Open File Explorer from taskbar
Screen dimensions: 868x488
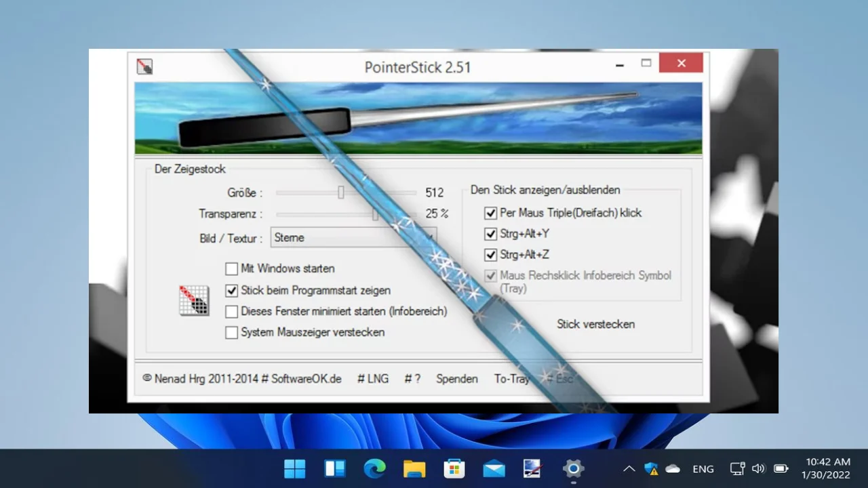[x=414, y=468]
